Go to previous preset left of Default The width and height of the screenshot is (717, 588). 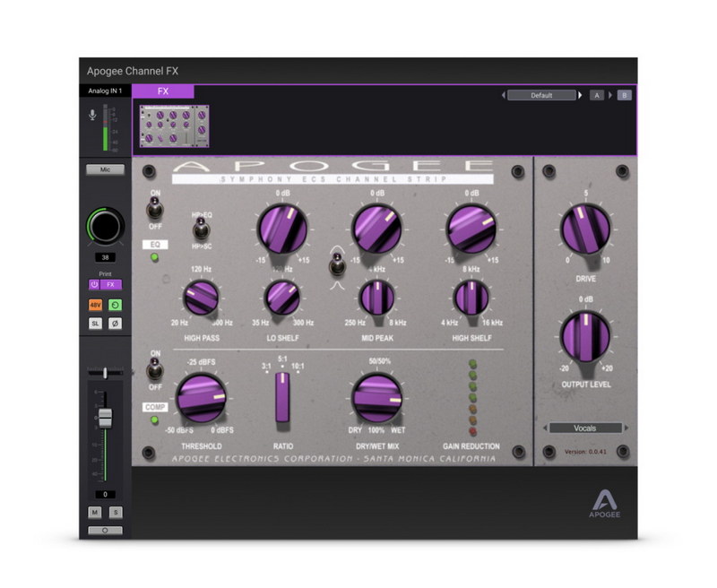504,95
